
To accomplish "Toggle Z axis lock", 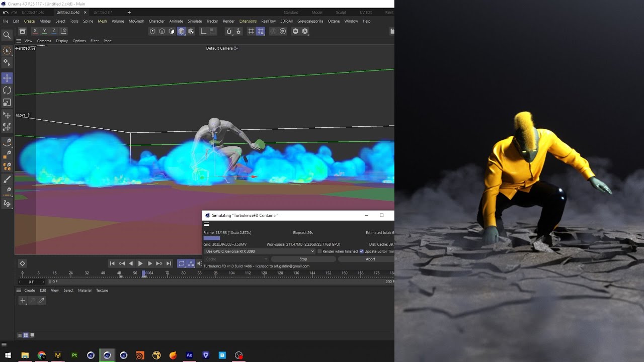I will [x=53, y=31].
